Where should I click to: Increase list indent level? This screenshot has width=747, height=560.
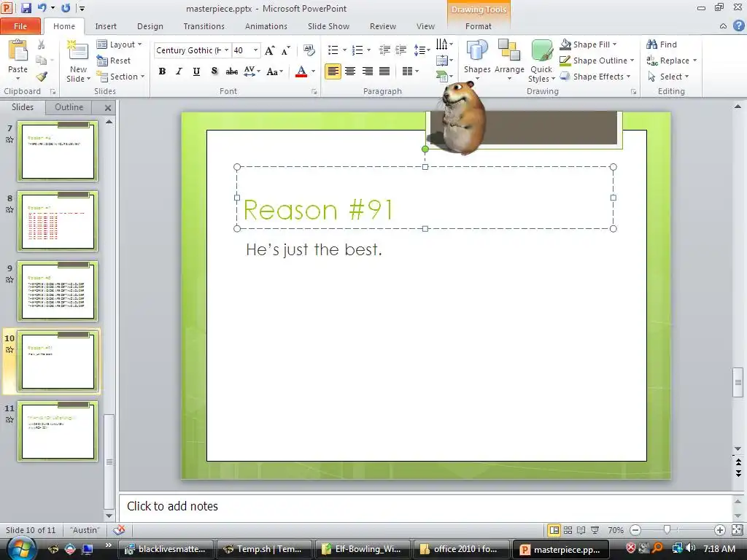[x=401, y=50]
